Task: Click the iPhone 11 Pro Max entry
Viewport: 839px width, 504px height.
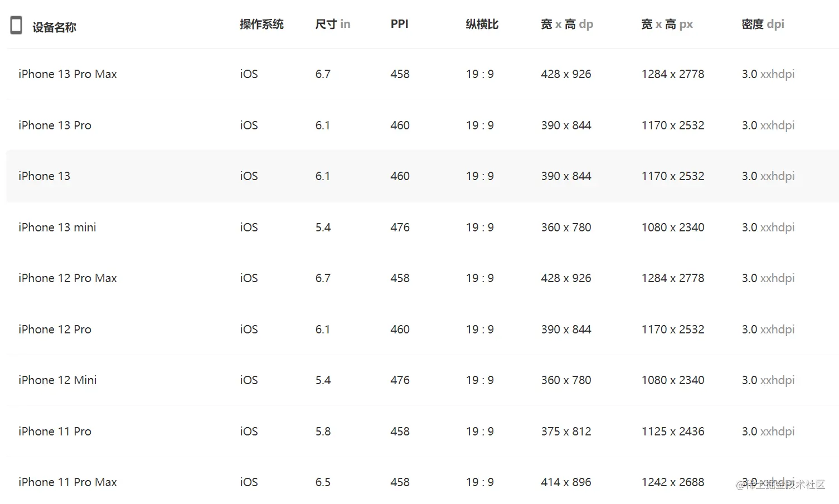Action: pyautogui.click(x=67, y=482)
